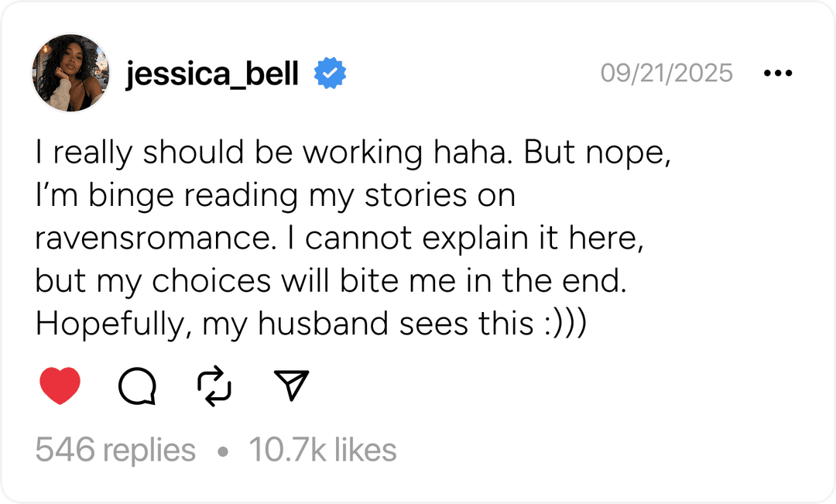Click the 09/21/2025 post date

coord(666,74)
